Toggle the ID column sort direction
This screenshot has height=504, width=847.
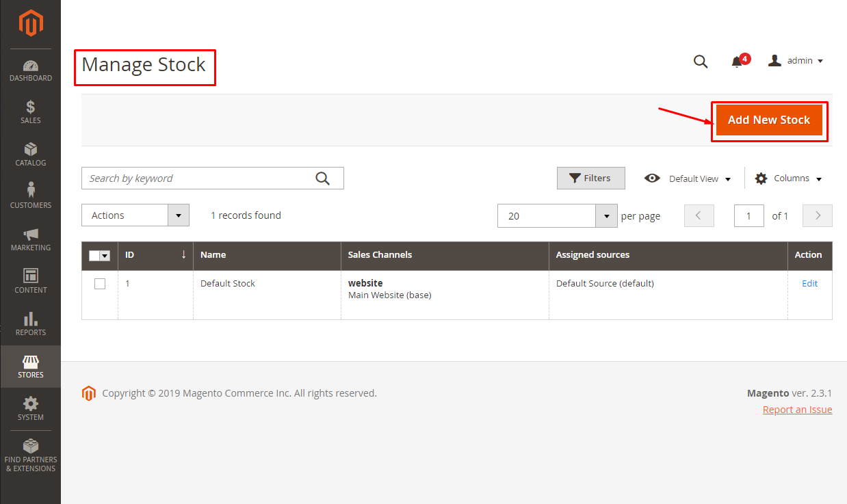click(129, 255)
